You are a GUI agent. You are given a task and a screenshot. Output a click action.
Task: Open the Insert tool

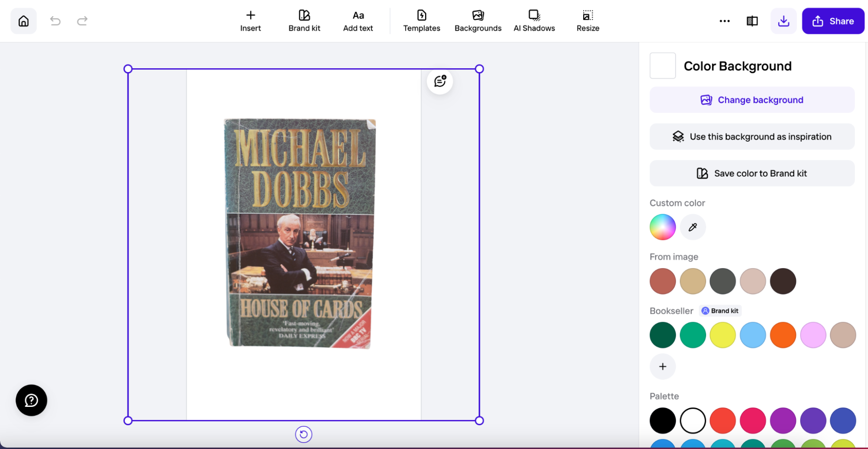coord(251,21)
